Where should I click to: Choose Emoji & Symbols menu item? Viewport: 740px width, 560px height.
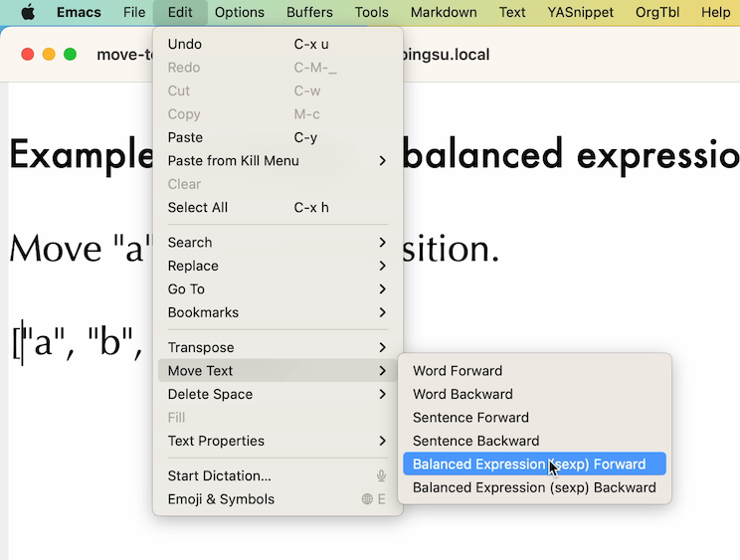click(x=277, y=499)
